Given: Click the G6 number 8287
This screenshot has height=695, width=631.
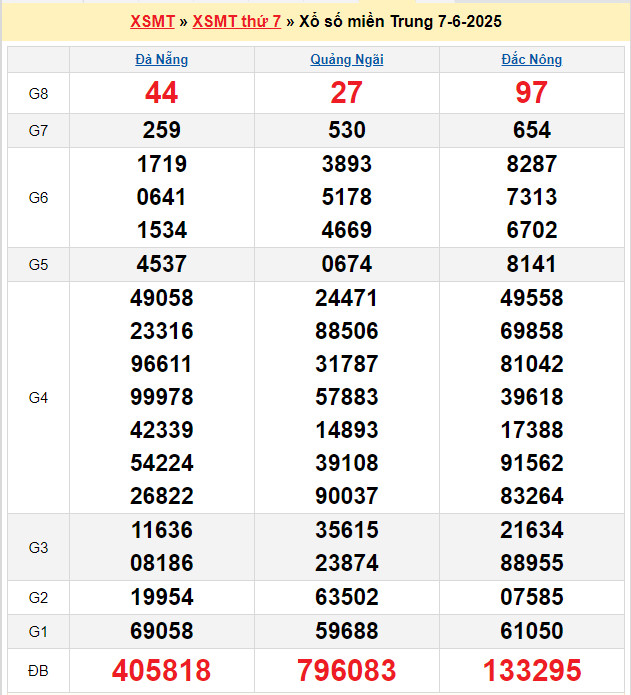Looking at the screenshot, I should pyautogui.click(x=532, y=164).
